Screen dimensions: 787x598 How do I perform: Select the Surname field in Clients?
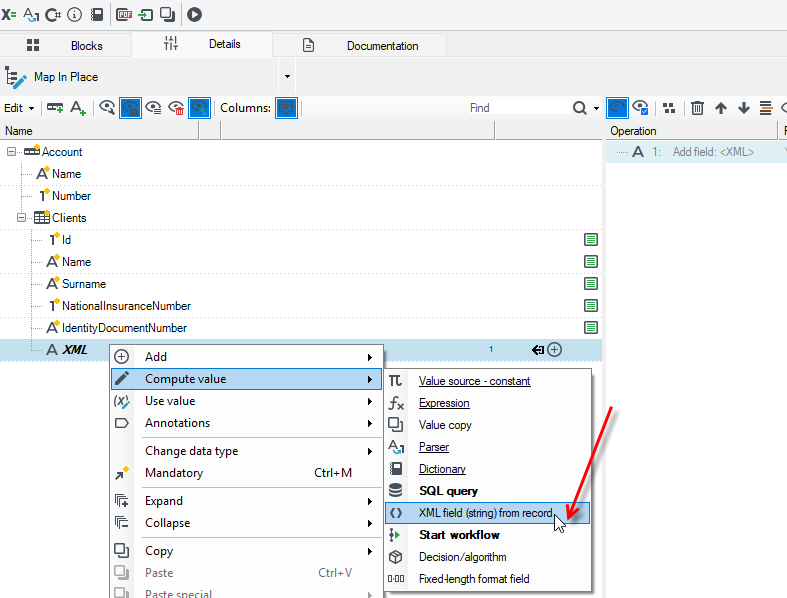pos(84,284)
